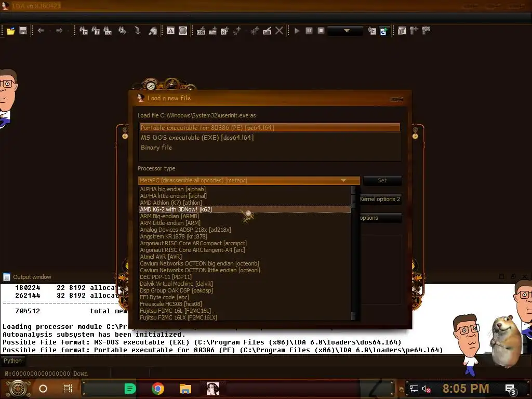Click the binoculars search-next arrow icon
The width and height of the screenshot is (532, 399).
(123, 31)
